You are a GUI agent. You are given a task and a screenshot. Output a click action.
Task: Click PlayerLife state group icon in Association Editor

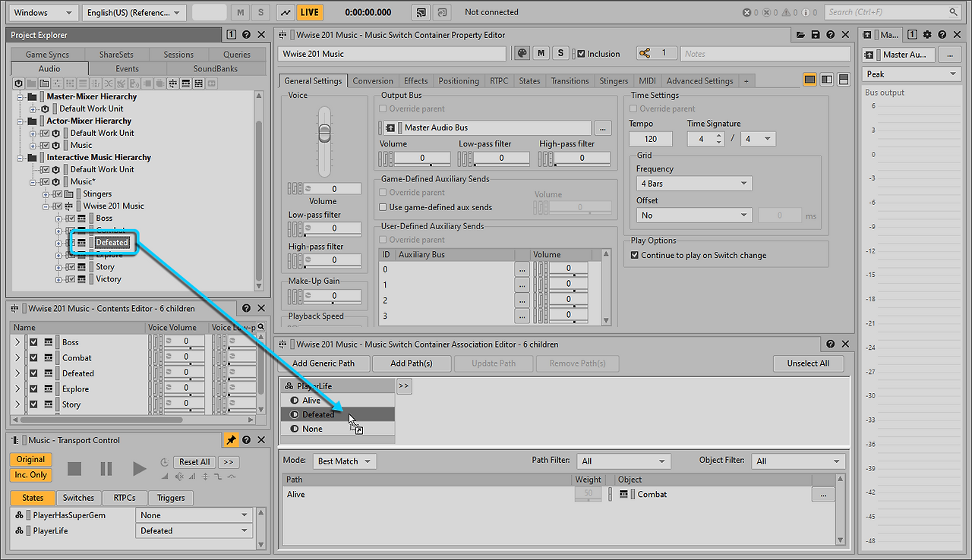click(x=289, y=386)
